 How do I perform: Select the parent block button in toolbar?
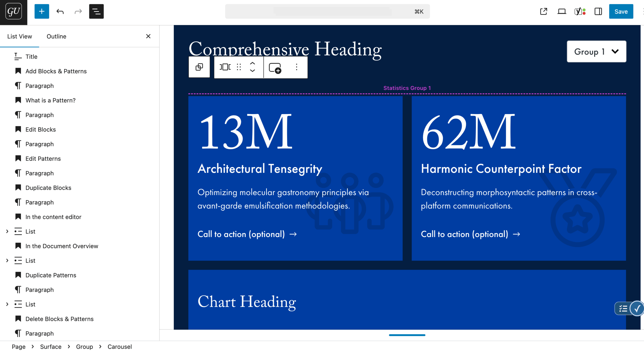click(x=199, y=67)
